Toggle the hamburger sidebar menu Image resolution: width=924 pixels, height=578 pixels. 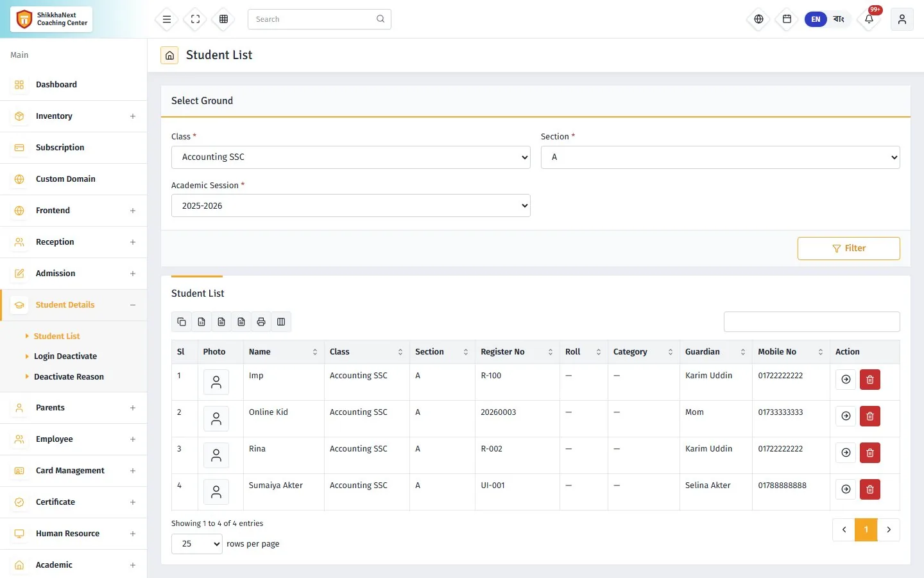tap(167, 19)
